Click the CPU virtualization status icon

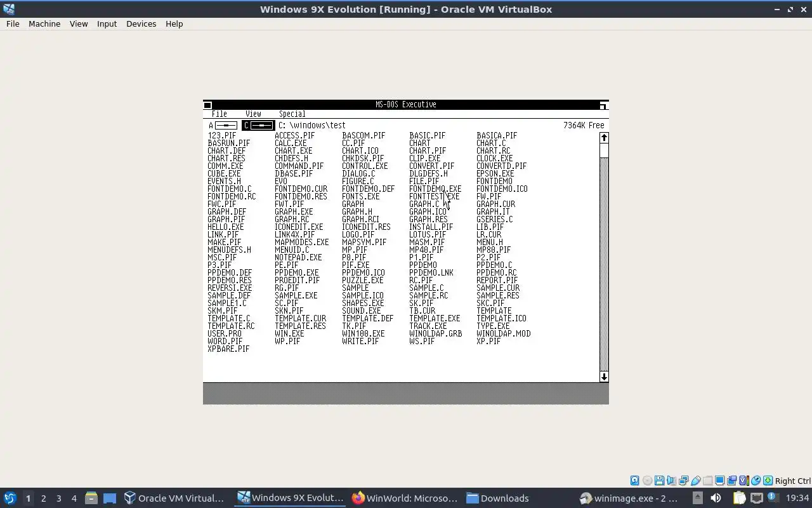click(743, 481)
